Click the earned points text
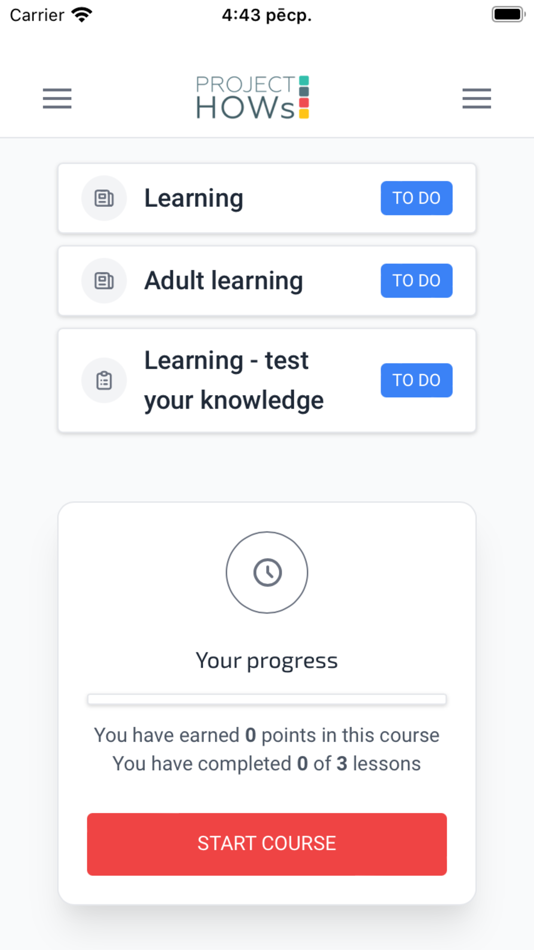Image resolution: width=534 pixels, height=950 pixels. click(x=267, y=736)
